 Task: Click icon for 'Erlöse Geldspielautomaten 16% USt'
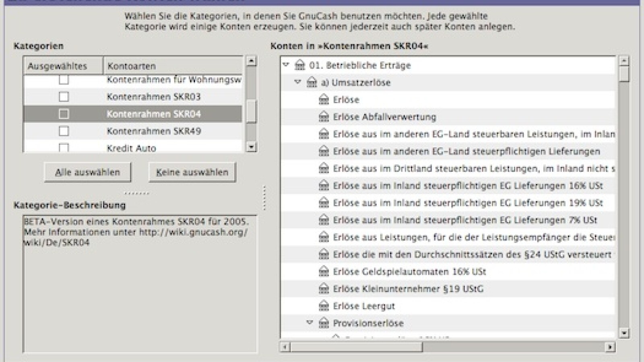(324, 271)
